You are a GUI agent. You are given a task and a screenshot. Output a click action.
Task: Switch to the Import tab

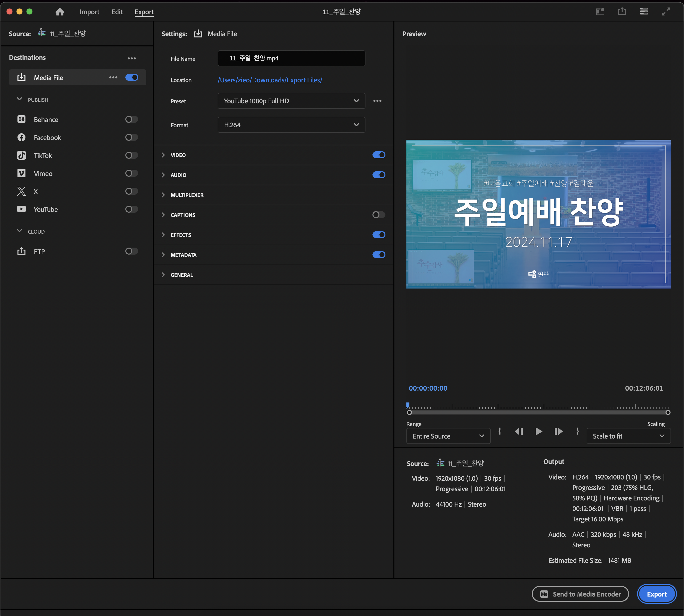89,12
